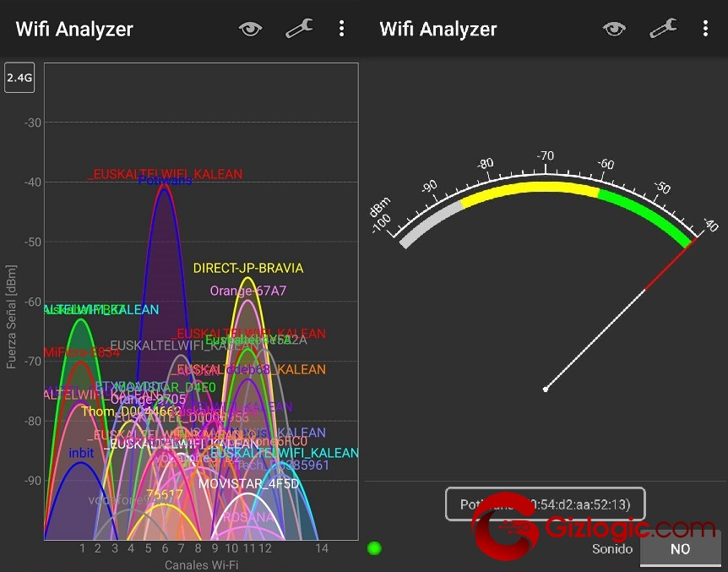728x572 pixels.
Task: Select the inbit network label
Action: coord(81,453)
